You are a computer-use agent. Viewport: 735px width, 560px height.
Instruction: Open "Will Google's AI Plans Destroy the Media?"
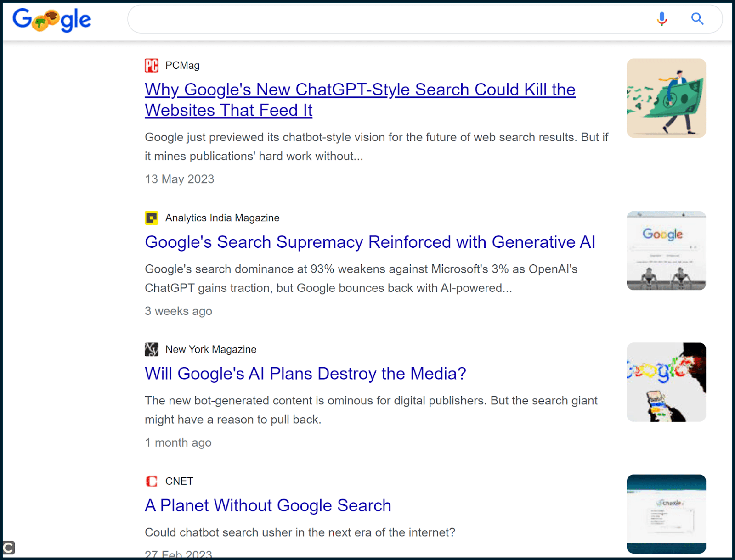[305, 374]
